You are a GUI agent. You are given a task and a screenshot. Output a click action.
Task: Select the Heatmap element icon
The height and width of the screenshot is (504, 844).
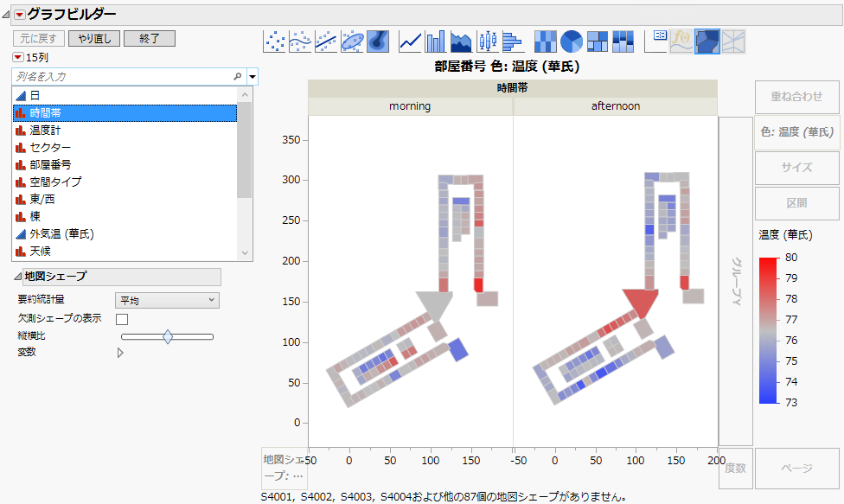tap(545, 41)
